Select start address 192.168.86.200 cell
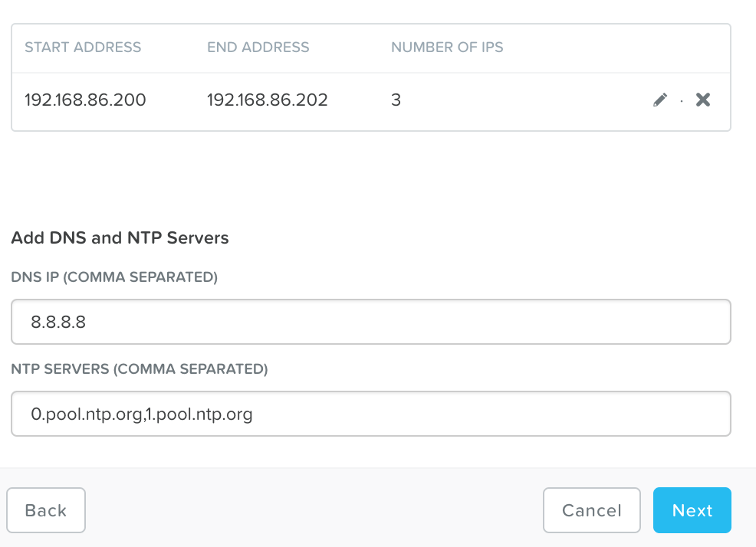The height and width of the screenshot is (547, 756). pyautogui.click(x=85, y=100)
